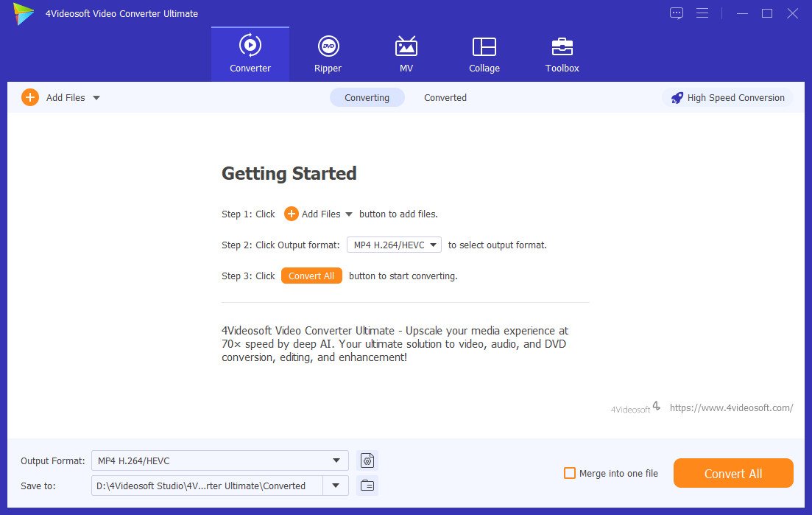Viewport: 812px width, 515px height.
Task: Go to the Collage tab
Action: point(484,54)
